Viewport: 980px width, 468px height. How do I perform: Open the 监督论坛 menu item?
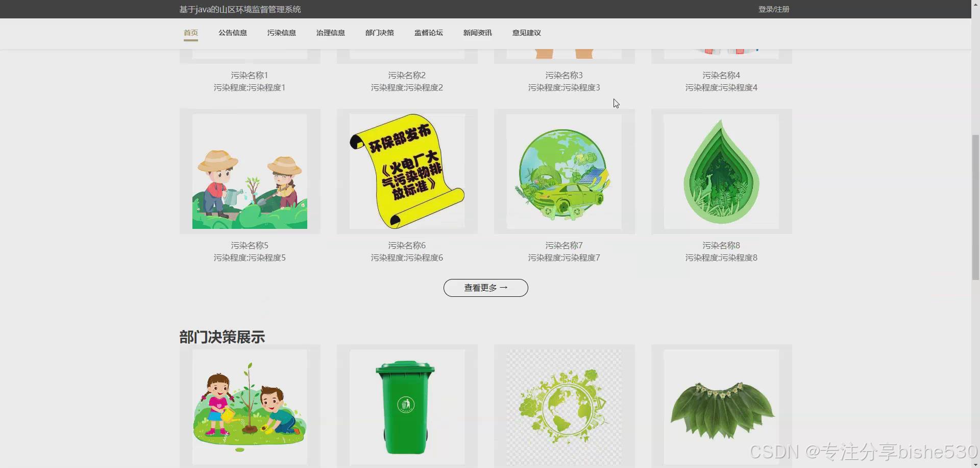click(x=429, y=33)
